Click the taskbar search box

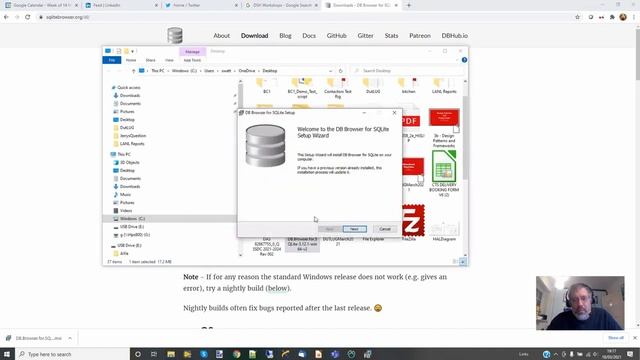[73, 354]
